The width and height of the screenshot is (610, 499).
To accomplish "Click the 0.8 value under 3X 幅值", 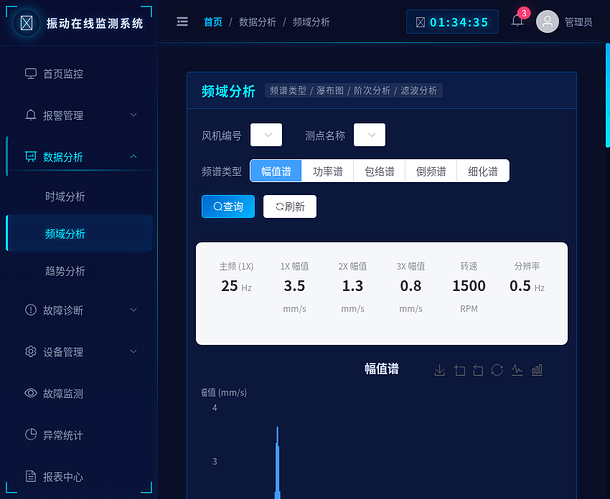I will pos(411,286).
